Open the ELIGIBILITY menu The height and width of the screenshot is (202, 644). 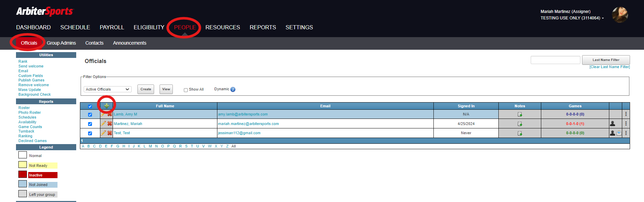(x=149, y=27)
